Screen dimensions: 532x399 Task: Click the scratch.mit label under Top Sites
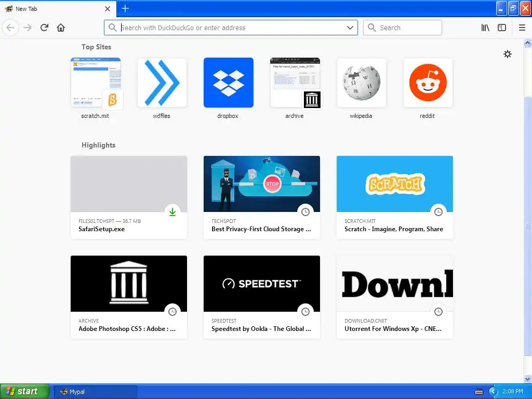95,116
